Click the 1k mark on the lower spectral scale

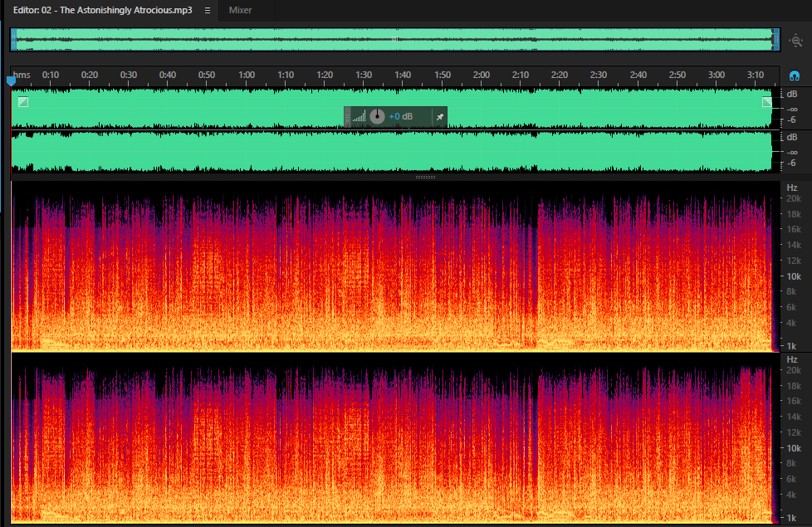[791, 518]
